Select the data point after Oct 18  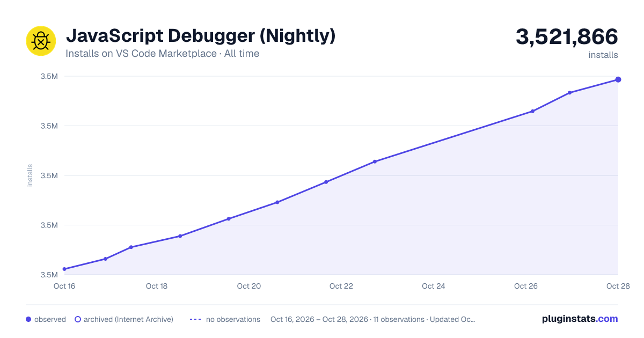click(180, 236)
